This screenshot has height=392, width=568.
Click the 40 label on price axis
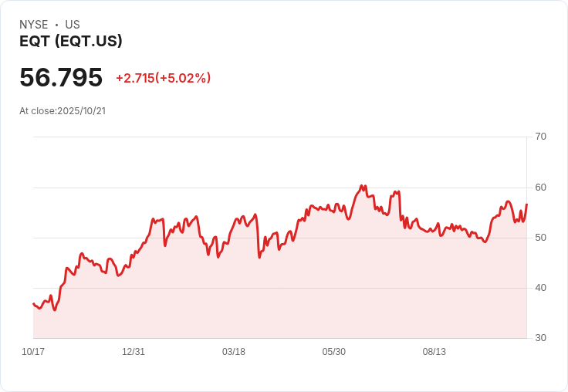[541, 288]
